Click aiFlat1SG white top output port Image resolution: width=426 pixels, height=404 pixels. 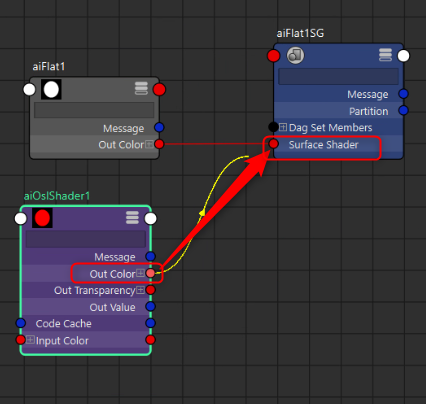tap(403, 56)
